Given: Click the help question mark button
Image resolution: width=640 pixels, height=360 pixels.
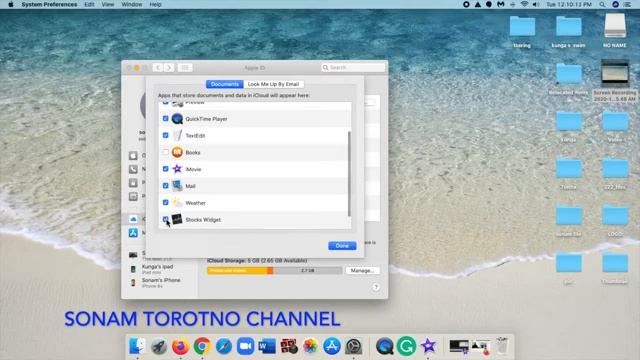Looking at the screenshot, I should click(376, 287).
